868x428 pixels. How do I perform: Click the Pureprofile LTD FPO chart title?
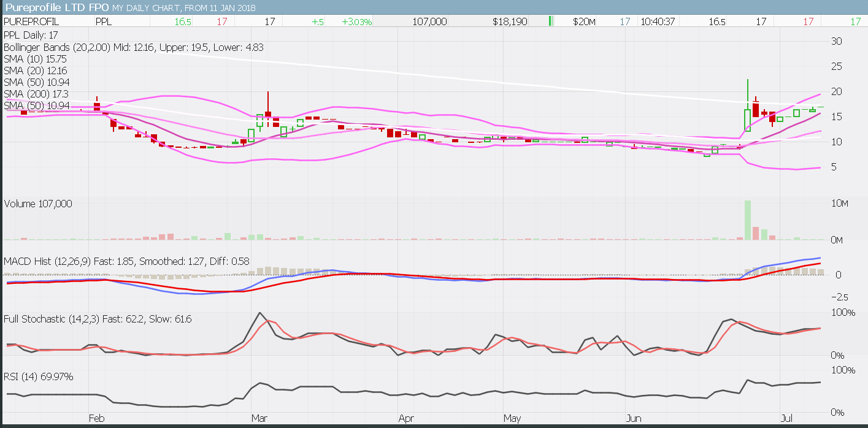click(56, 7)
